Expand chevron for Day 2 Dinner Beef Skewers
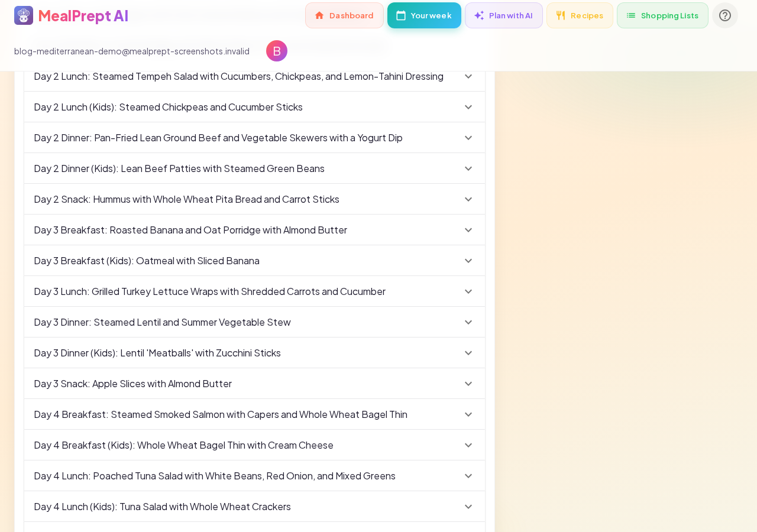757x532 pixels. 468,138
